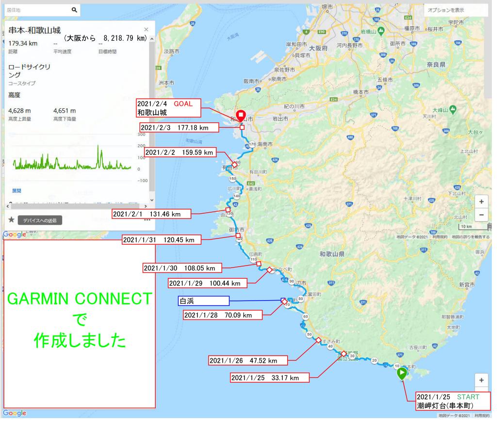Click the 110 km distance marker

(x=253, y=259)
